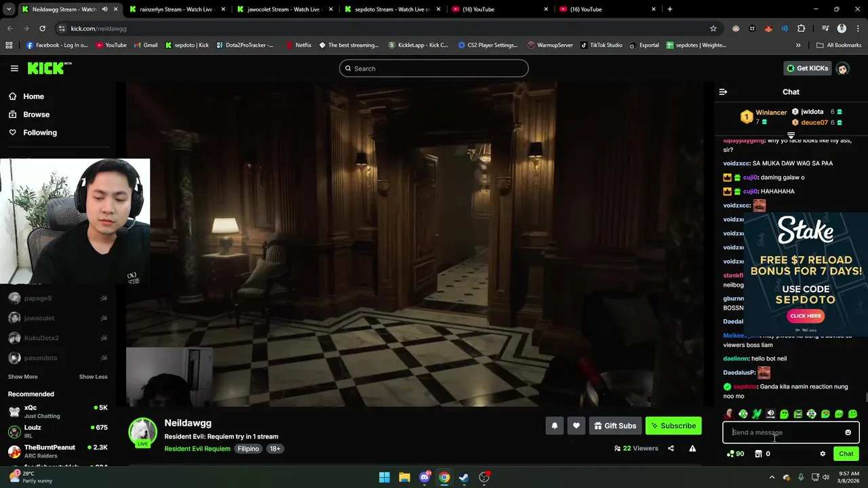This screenshot has width=868, height=488.
Task: Toggle offline icon beside papage9
Action: click(x=104, y=298)
